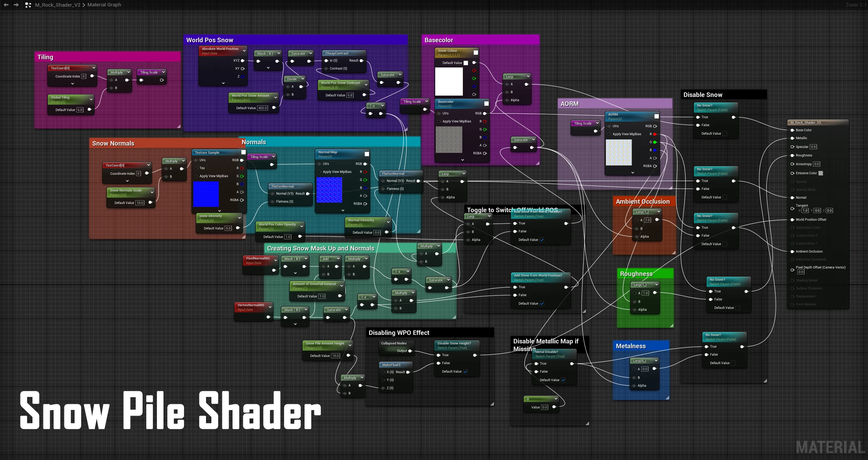Toggle Metal Disable? Default Value checkbox

[x=563, y=380]
